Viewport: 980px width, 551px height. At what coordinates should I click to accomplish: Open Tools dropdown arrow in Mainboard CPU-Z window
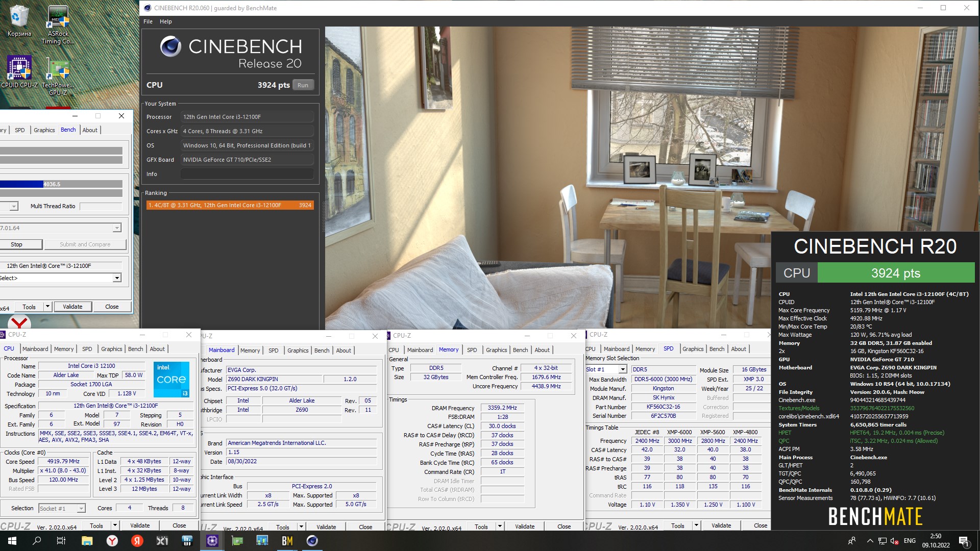tap(301, 527)
